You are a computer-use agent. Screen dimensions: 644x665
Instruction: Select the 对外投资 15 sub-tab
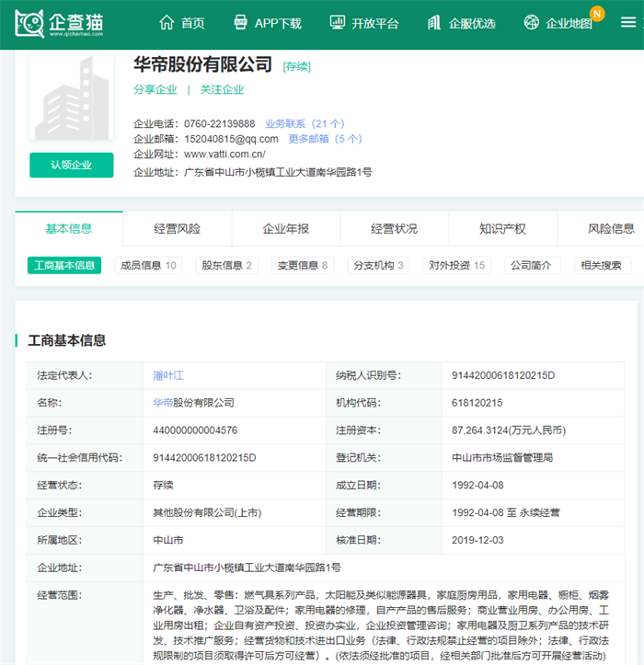point(457,266)
